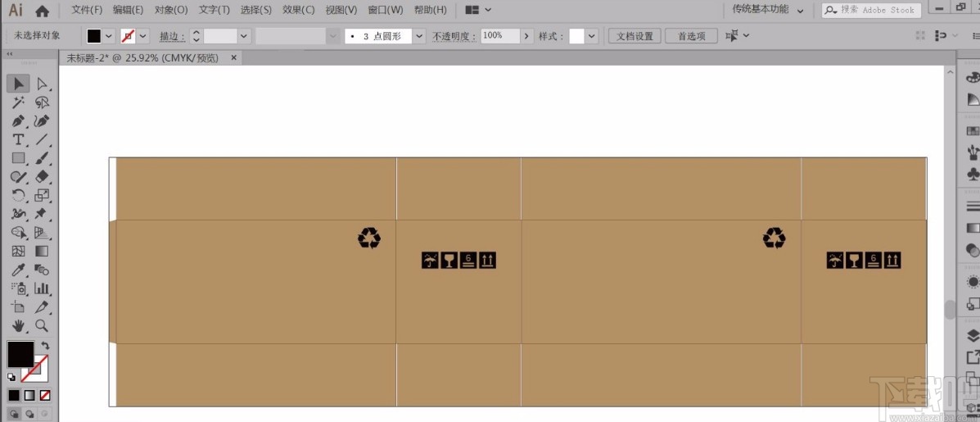
Task: Select the Rectangle tool
Action: [18, 157]
